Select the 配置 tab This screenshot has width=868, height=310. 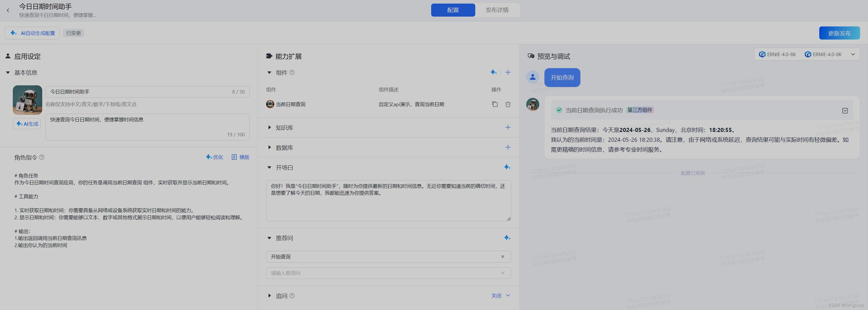[x=453, y=10]
